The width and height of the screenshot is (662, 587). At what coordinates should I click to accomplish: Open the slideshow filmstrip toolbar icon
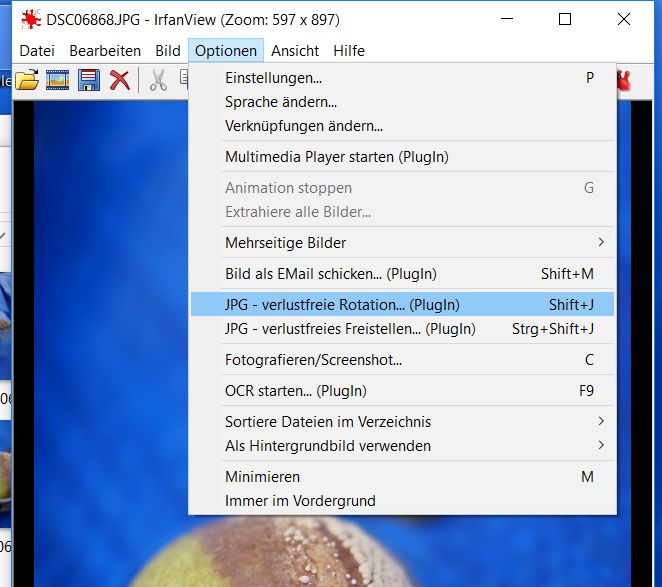57,80
